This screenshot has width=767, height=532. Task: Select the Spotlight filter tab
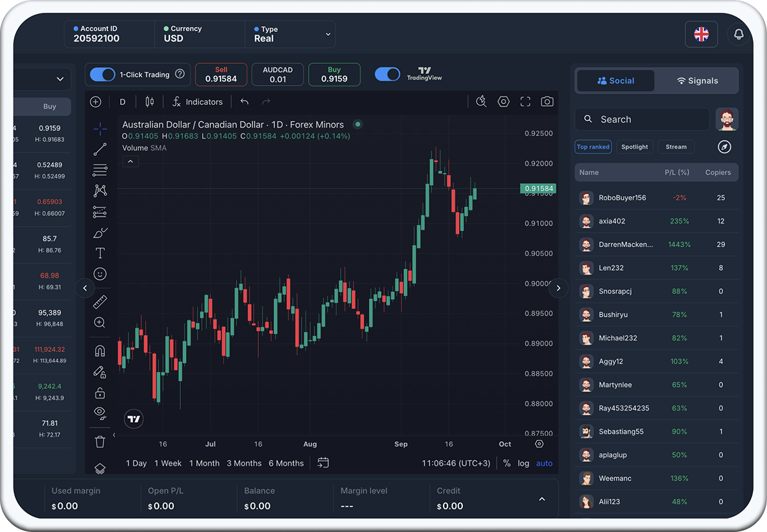tap(634, 147)
